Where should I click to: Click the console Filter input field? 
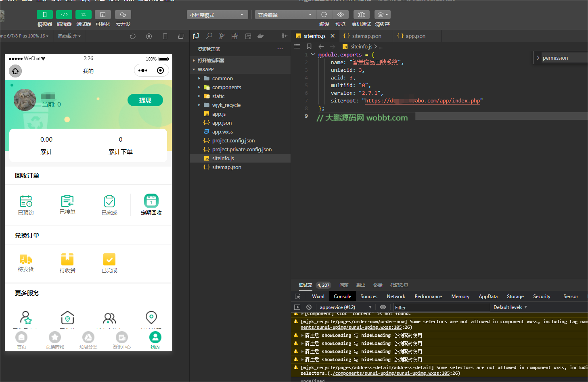(x=441, y=307)
